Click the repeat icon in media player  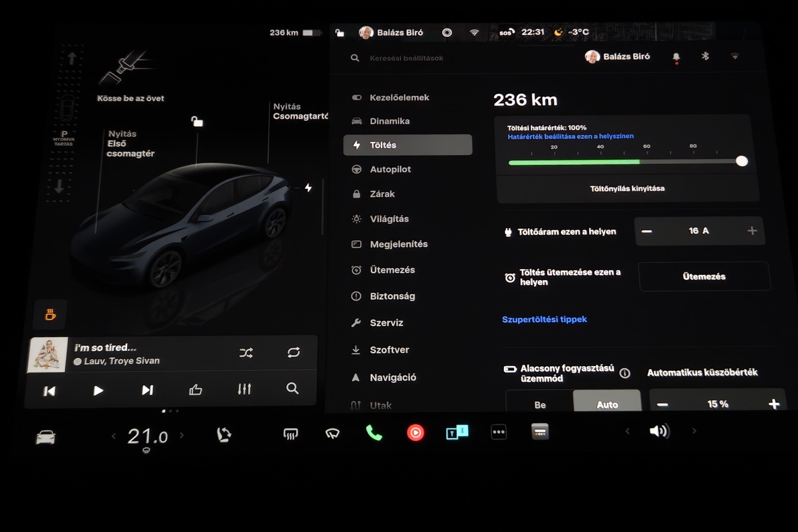[293, 352]
